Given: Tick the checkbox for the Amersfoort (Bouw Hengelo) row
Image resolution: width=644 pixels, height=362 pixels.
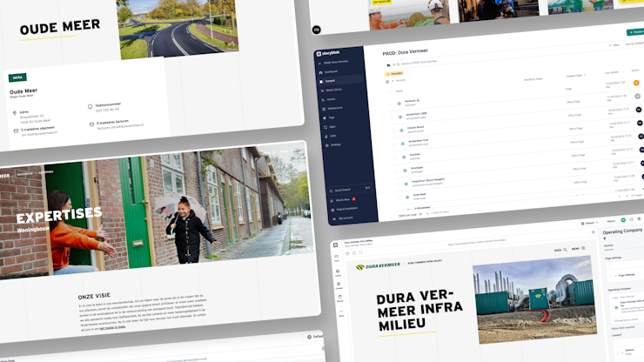Looking at the screenshot, I should coord(398,184).
